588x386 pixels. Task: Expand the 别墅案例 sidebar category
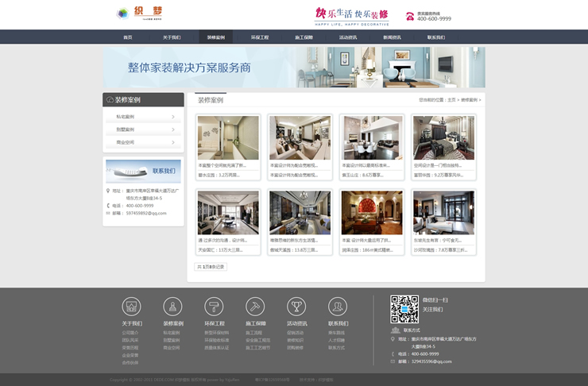(x=144, y=129)
